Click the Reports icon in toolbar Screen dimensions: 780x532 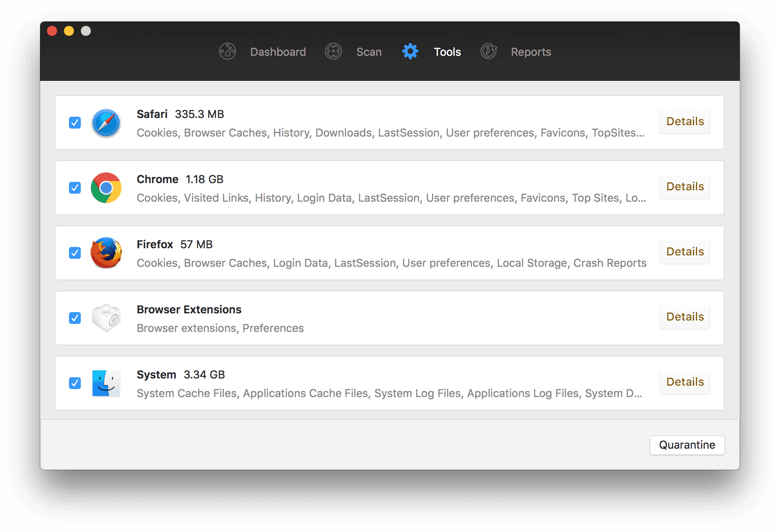(x=489, y=52)
